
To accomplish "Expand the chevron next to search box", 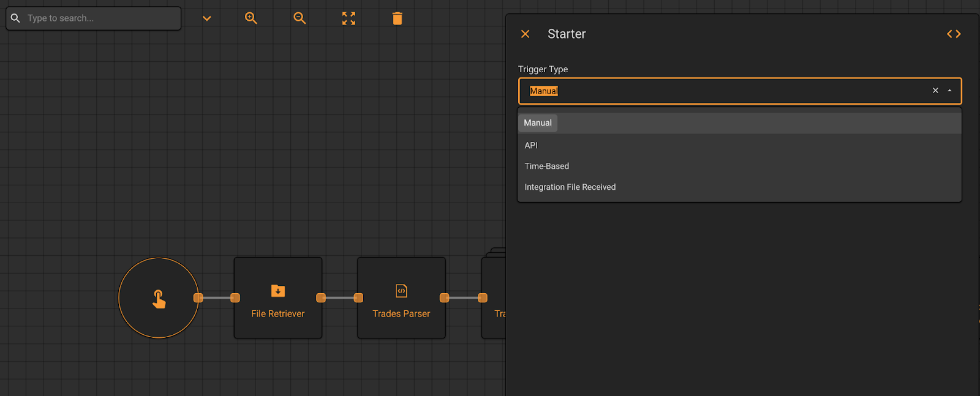I will tap(207, 18).
